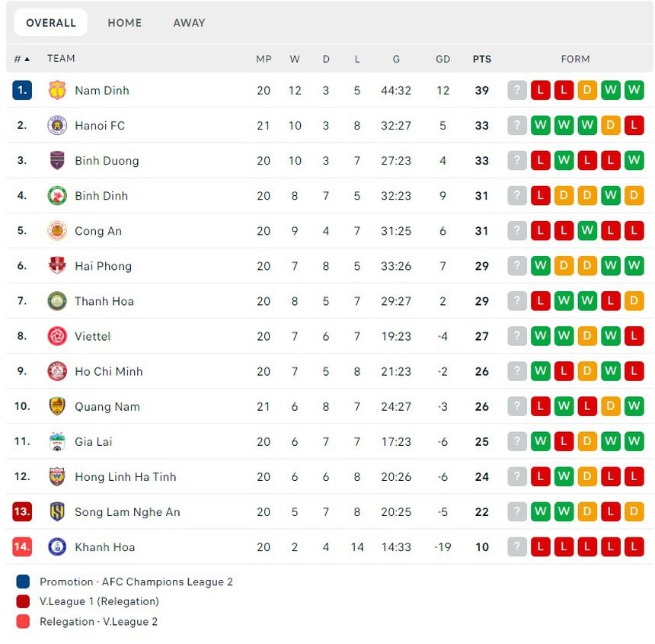The image size is (655, 644).
Task: Switch to the AWAY standings tab
Action: (x=189, y=23)
